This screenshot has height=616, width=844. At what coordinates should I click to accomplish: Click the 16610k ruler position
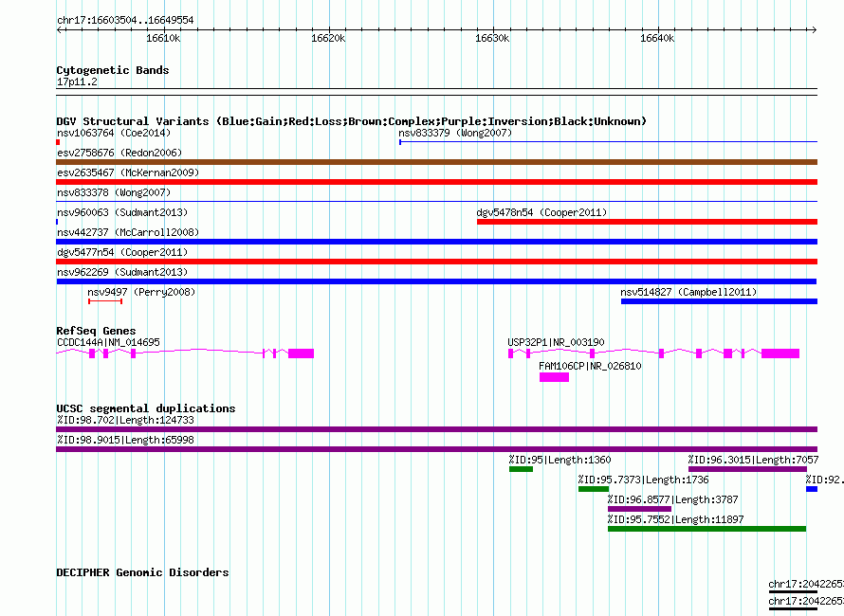164,38
